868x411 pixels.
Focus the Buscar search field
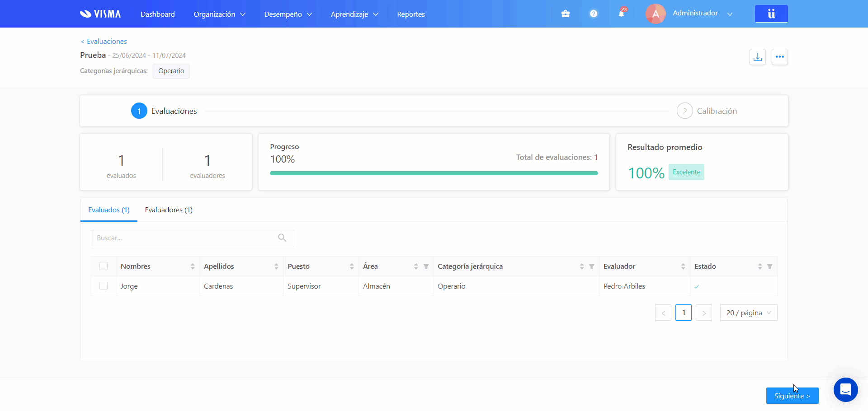coord(193,238)
